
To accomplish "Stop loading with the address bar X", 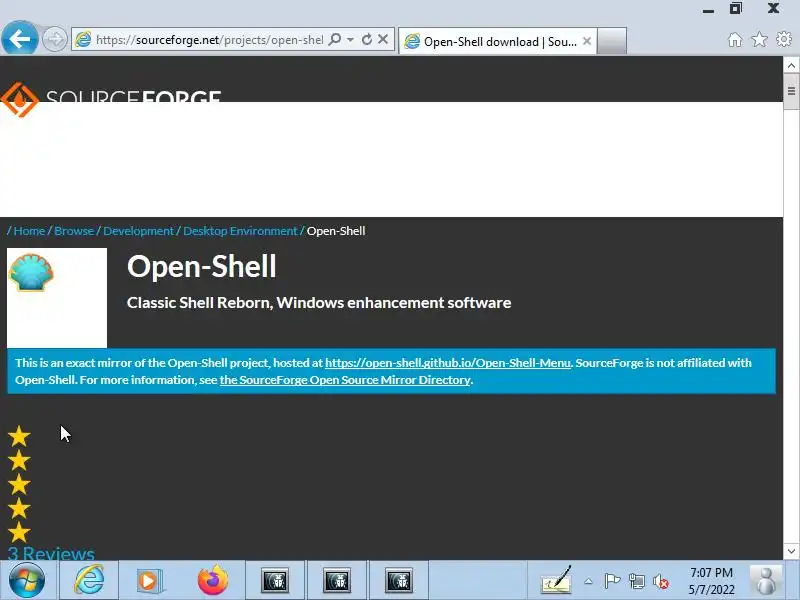I will [383, 39].
